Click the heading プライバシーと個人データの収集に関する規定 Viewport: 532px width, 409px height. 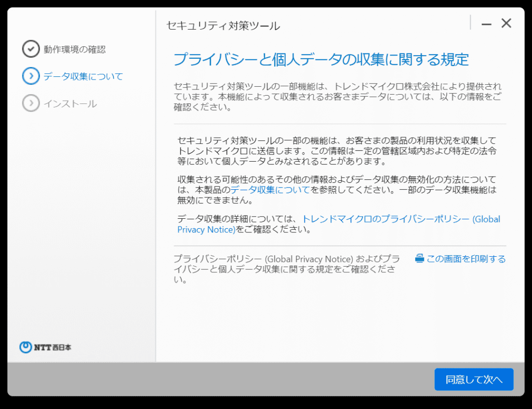[320, 60]
